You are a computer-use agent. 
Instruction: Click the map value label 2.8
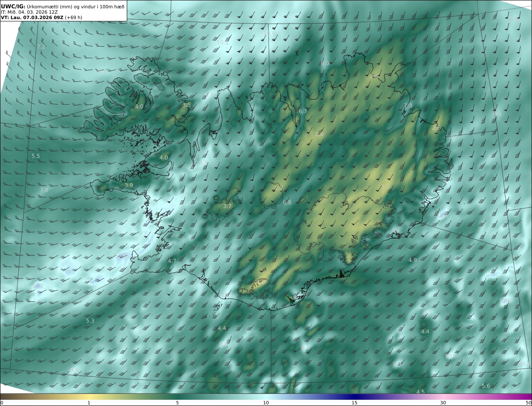375,76
